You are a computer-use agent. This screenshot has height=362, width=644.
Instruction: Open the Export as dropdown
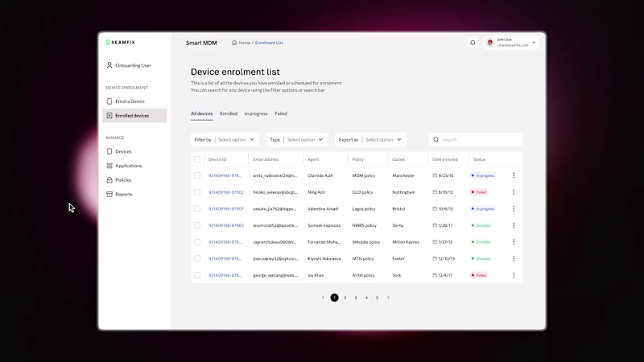pos(370,139)
